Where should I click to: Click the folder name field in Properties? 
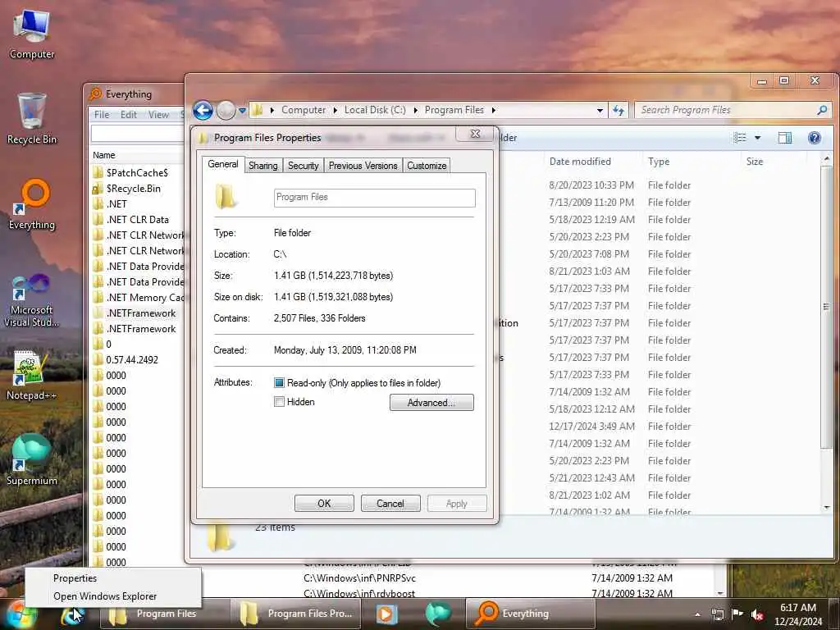(x=374, y=198)
